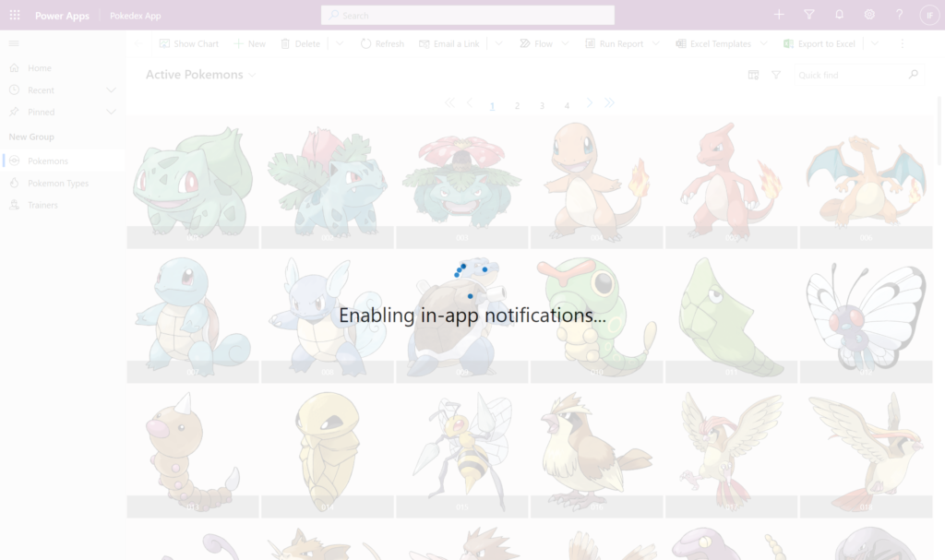Image resolution: width=945 pixels, height=560 pixels.
Task: Click the Quick find magnifier icon
Action: (x=914, y=74)
